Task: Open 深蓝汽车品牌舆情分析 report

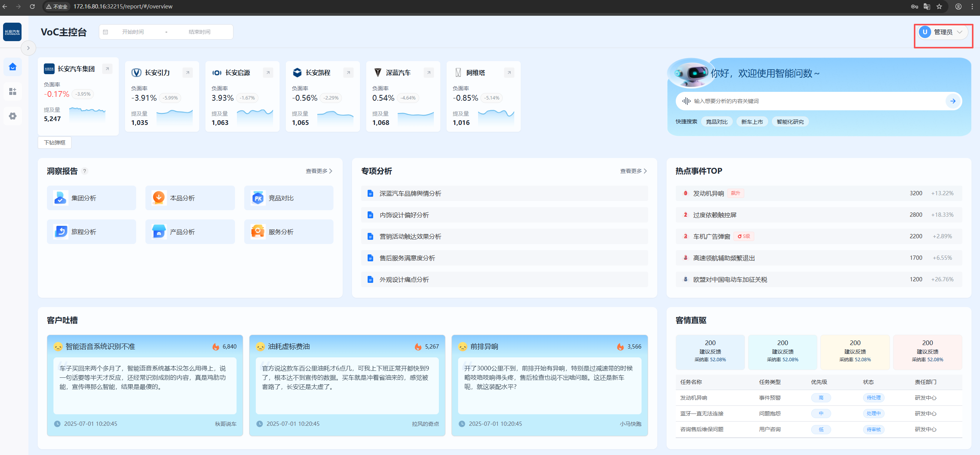Action: click(505, 193)
